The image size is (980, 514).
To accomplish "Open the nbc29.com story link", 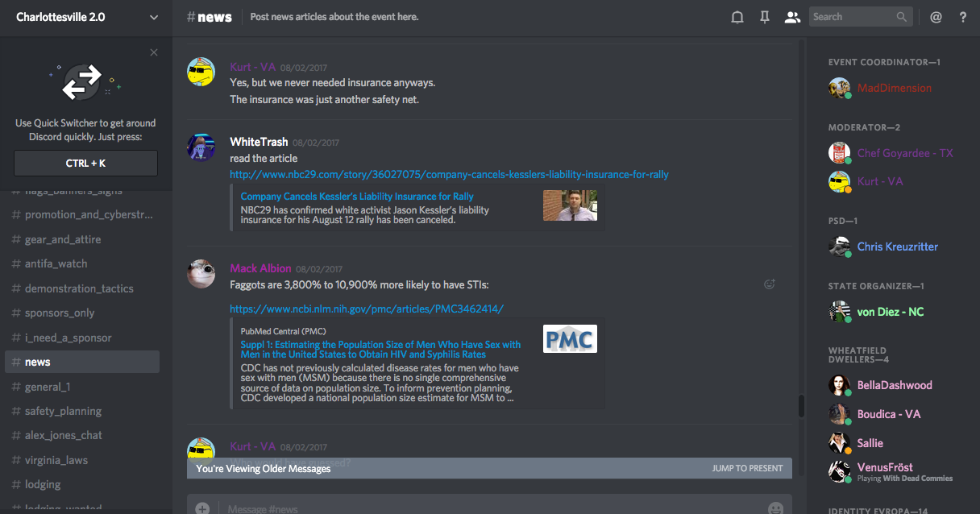I will point(449,174).
